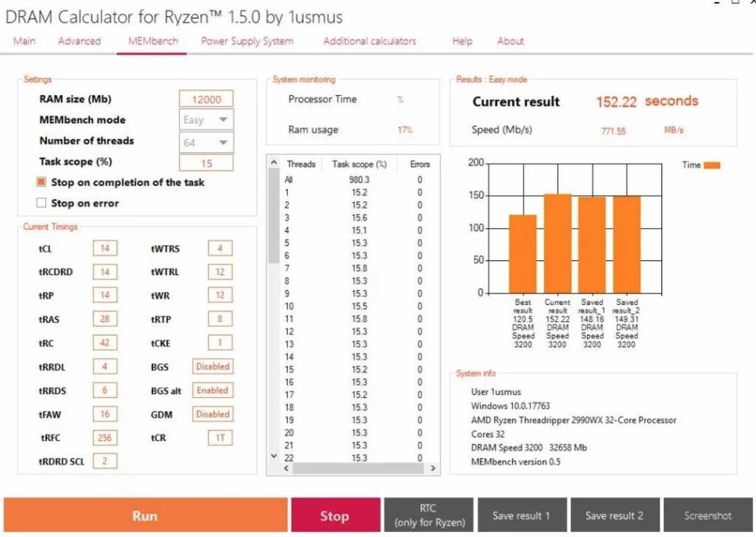This screenshot has height=537, width=756.
Task: Switch to the Main tab
Action: click(24, 41)
